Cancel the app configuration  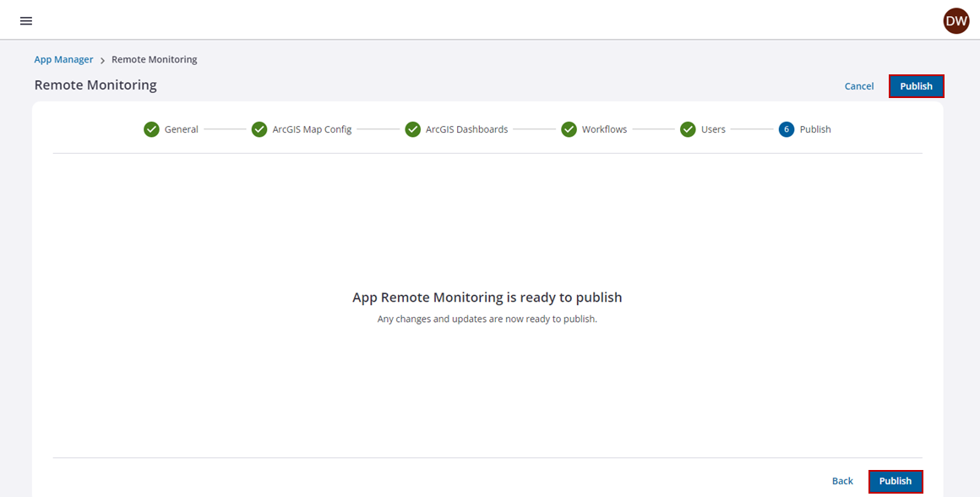858,86
